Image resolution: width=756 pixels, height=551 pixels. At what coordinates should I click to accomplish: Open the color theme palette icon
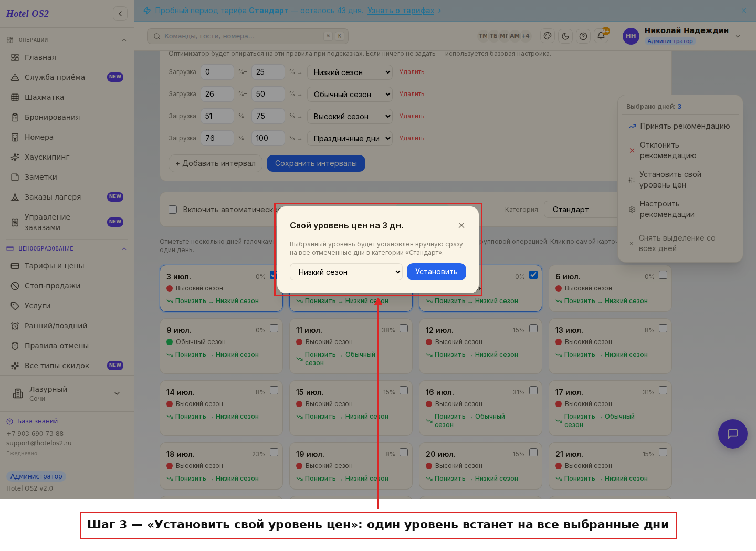point(548,36)
